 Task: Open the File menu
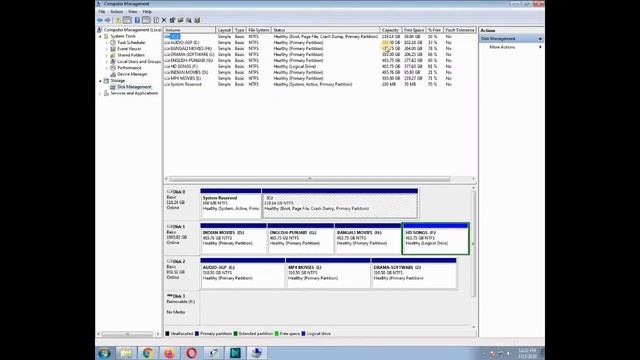coord(102,12)
